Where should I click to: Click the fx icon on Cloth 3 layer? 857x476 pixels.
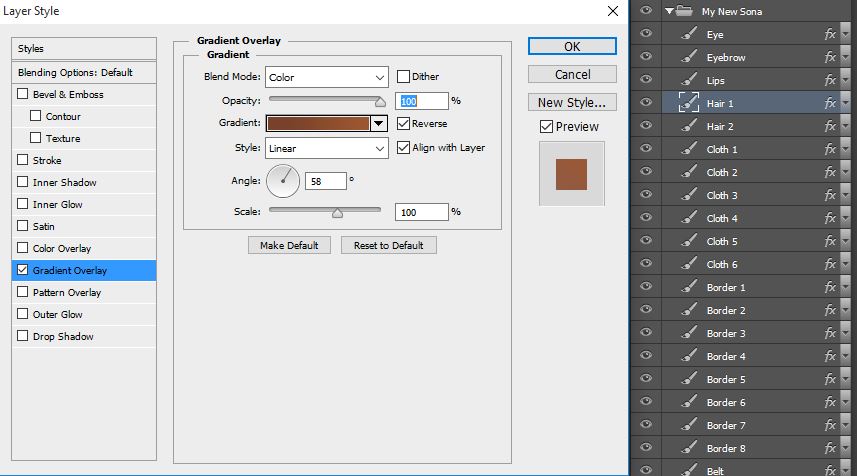[830, 196]
